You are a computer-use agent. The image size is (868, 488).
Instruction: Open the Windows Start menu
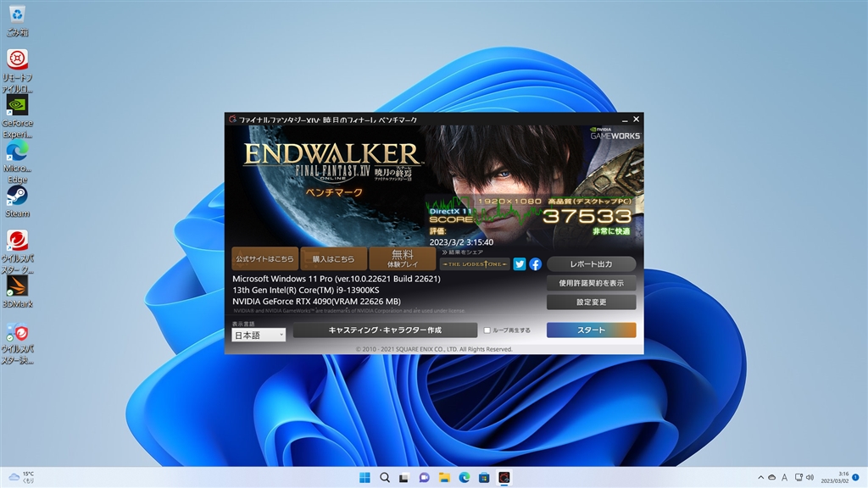364,478
